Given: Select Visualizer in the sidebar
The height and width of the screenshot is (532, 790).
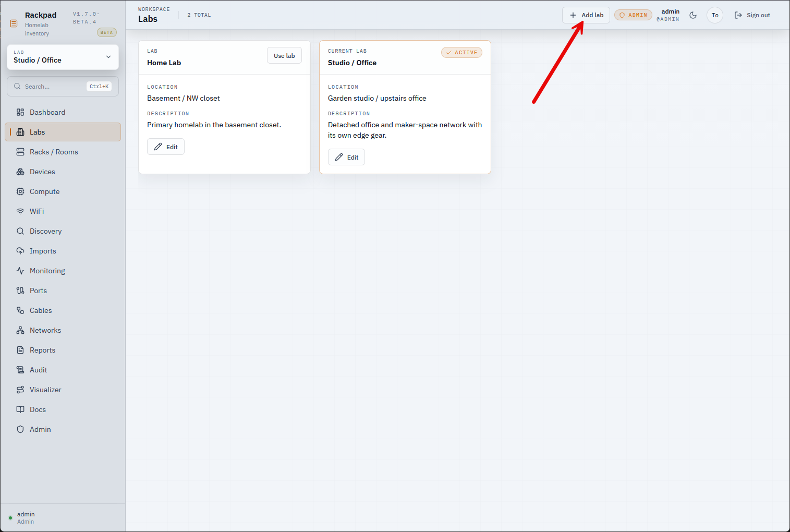Looking at the screenshot, I should pos(63,390).
